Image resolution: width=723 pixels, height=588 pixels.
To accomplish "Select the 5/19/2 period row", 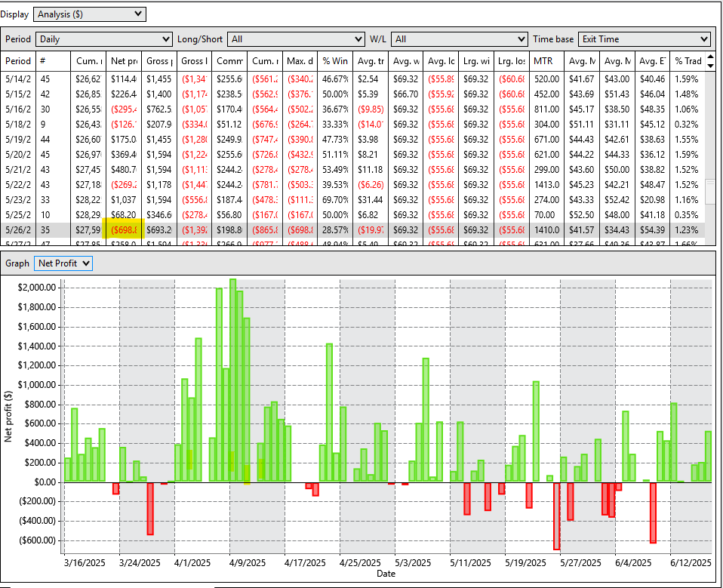I will click(x=352, y=140).
